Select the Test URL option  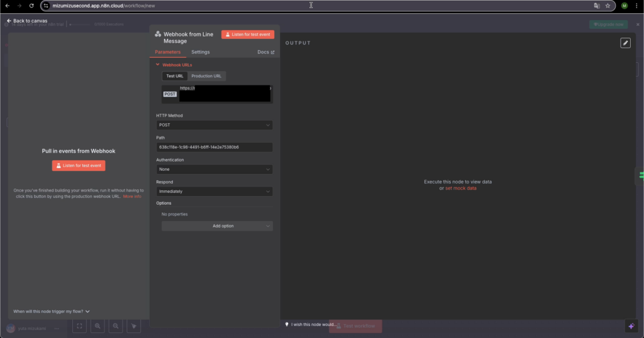coord(175,76)
